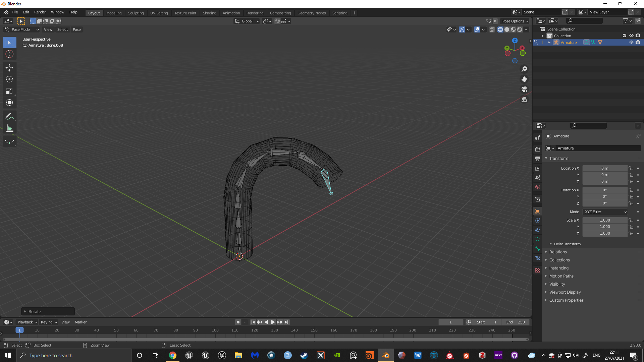This screenshot has height=362, width=644.
Task: Select the Measure tool
Action: (9, 128)
